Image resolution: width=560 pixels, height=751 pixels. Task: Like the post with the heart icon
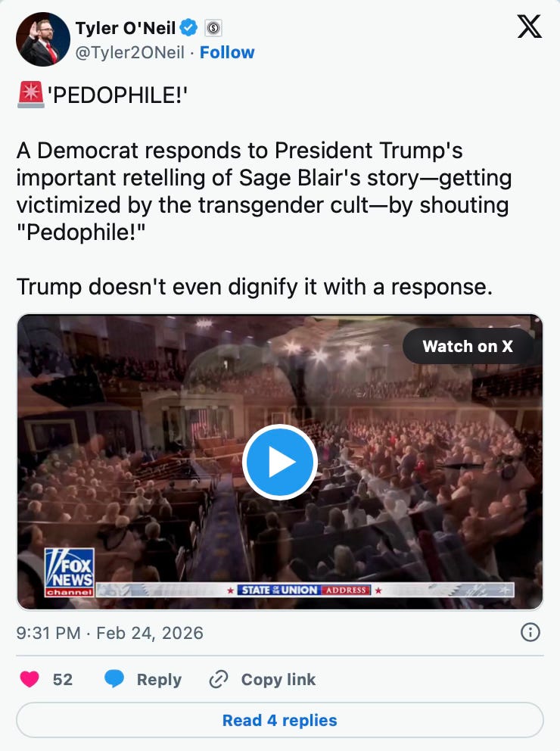tap(30, 679)
